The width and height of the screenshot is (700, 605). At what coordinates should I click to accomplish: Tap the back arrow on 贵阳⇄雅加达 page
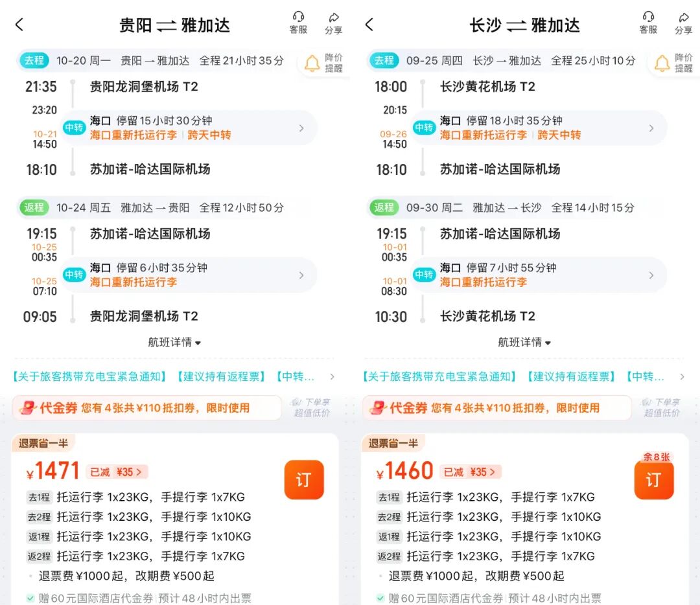tap(19, 24)
